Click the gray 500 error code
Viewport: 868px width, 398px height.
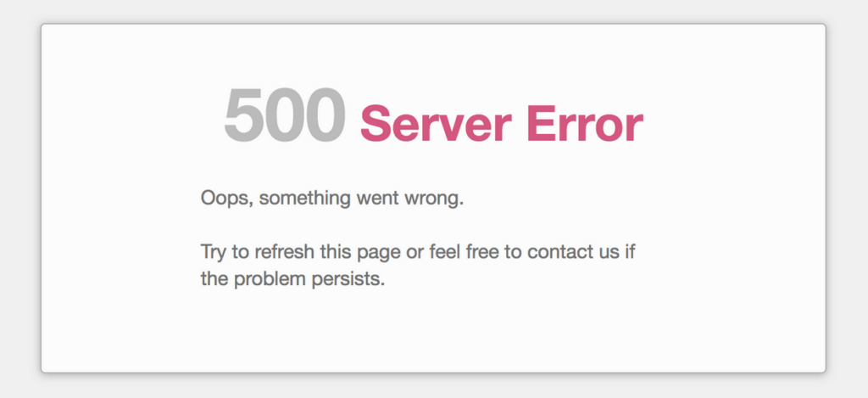pos(285,115)
